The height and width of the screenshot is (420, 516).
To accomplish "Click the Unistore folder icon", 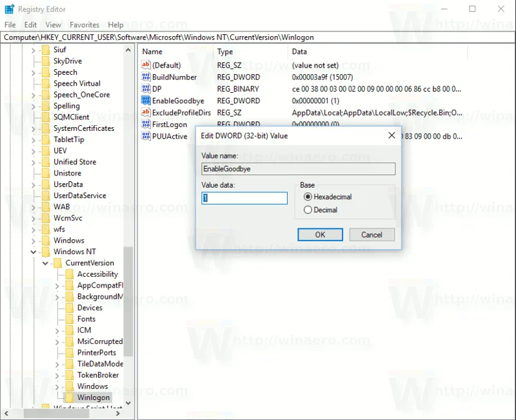I will tap(46, 173).
